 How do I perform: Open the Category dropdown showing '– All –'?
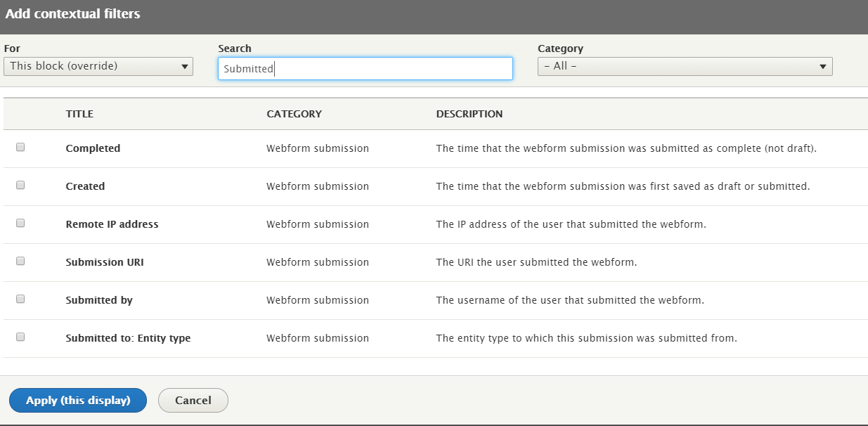[685, 66]
